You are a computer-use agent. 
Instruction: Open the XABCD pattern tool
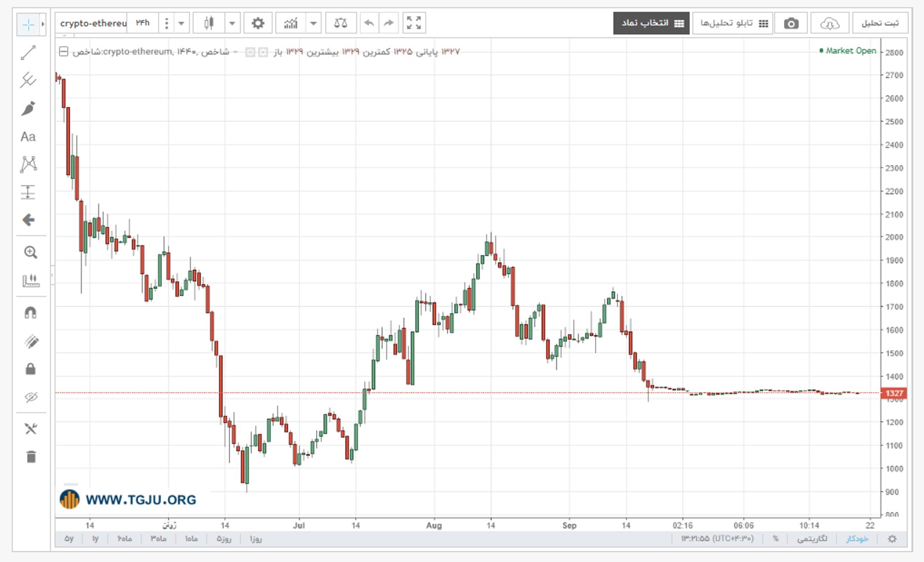(x=28, y=164)
